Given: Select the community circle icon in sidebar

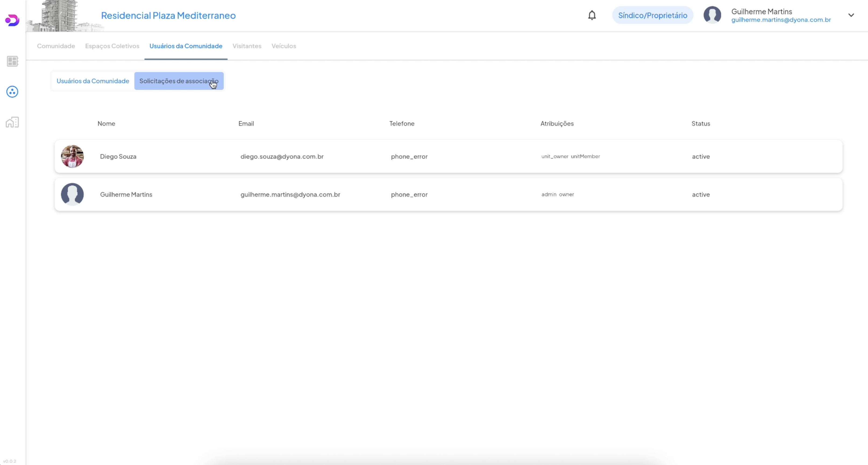Looking at the screenshot, I should 12,92.
